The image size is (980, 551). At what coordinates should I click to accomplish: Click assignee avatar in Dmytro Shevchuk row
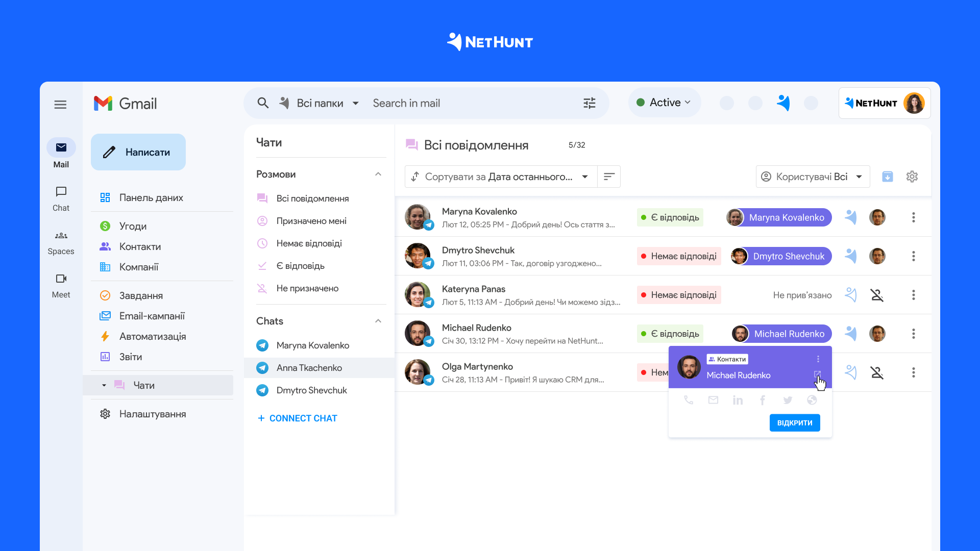tap(877, 256)
